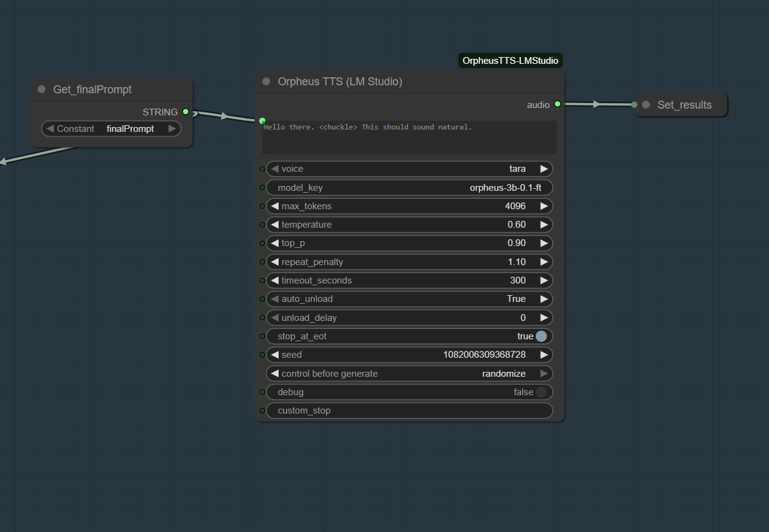Toggle the debug switch
769x532 pixels.
point(541,392)
